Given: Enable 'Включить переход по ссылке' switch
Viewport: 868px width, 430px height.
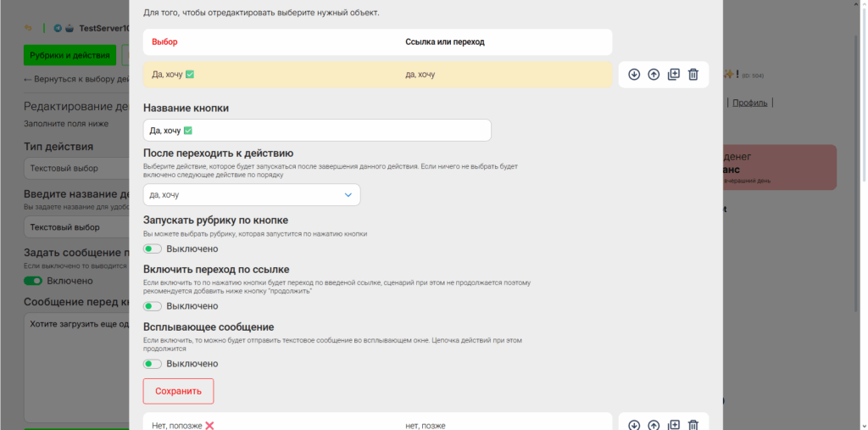Looking at the screenshot, I should click(x=153, y=306).
